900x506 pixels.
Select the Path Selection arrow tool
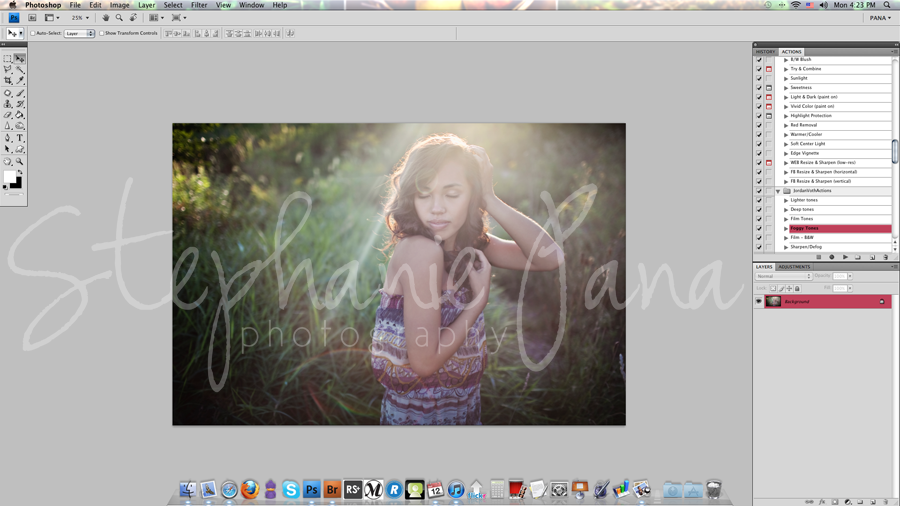tap(7, 149)
